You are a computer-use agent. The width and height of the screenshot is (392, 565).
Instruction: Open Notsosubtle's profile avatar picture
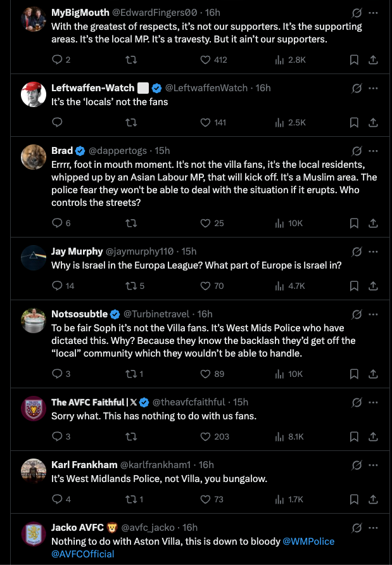(34, 321)
